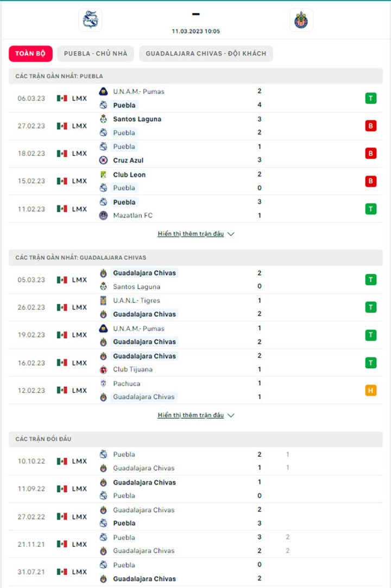Image resolution: width=391 pixels, height=588 pixels.
Task: Click the U.A.N.L.- Tigres logo icon
Action: pos(103,301)
